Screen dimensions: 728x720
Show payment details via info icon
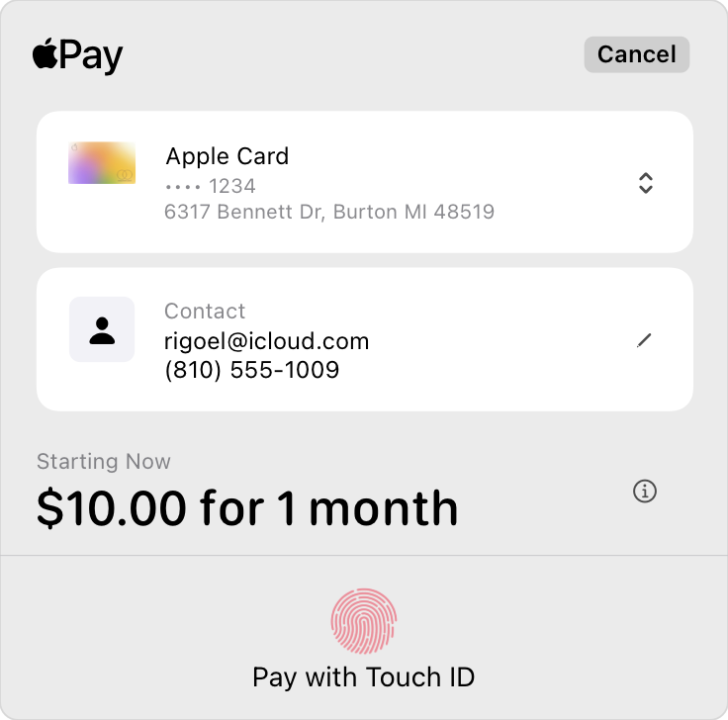click(x=645, y=492)
